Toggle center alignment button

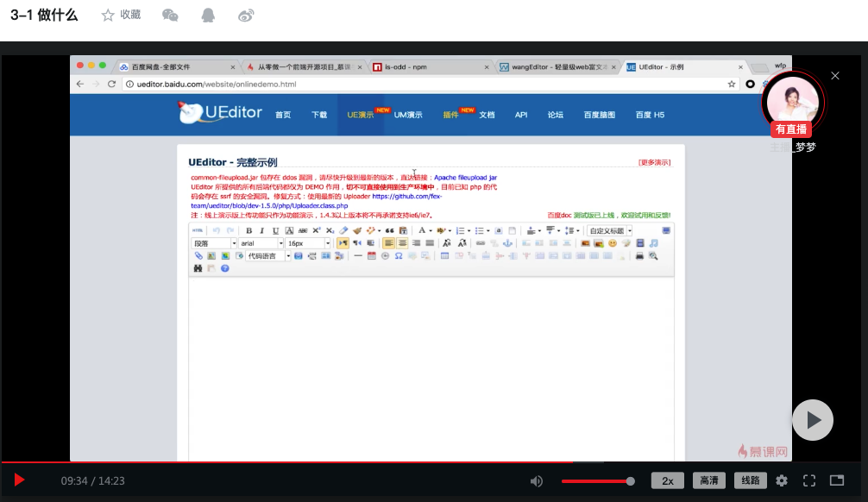[402, 243]
